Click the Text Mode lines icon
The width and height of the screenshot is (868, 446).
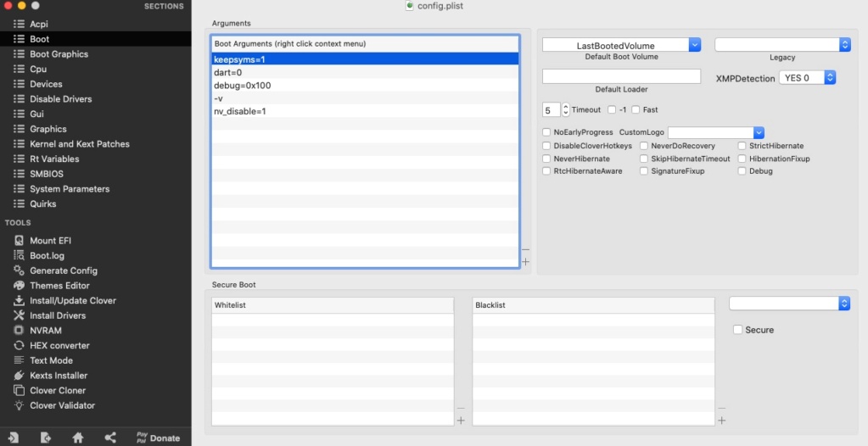click(19, 360)
